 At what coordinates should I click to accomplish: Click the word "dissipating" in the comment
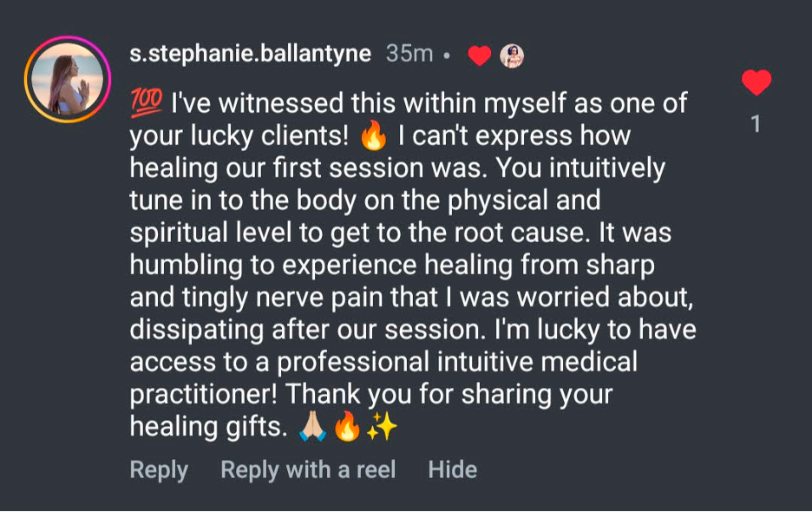click(x=199, y=330)
